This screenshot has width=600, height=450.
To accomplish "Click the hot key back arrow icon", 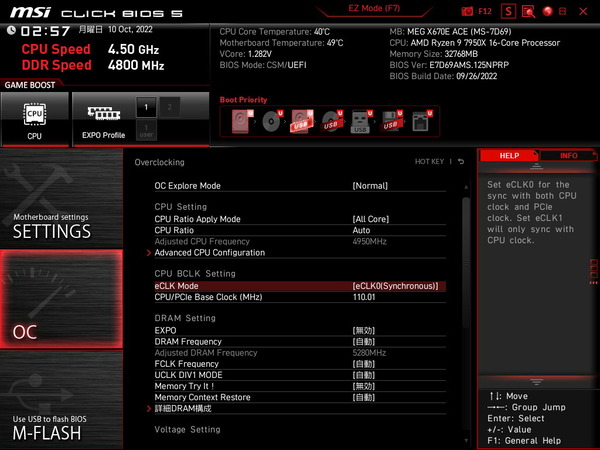I will click(461, 161).
